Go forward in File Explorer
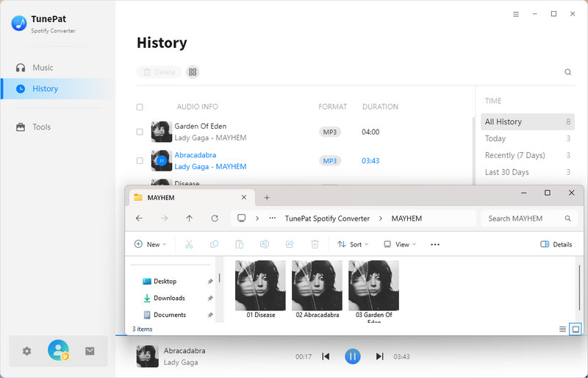 coord(164,218)
